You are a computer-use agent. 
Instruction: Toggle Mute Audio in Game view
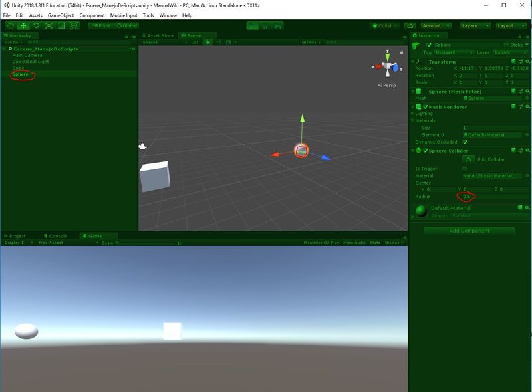[354, 243]
